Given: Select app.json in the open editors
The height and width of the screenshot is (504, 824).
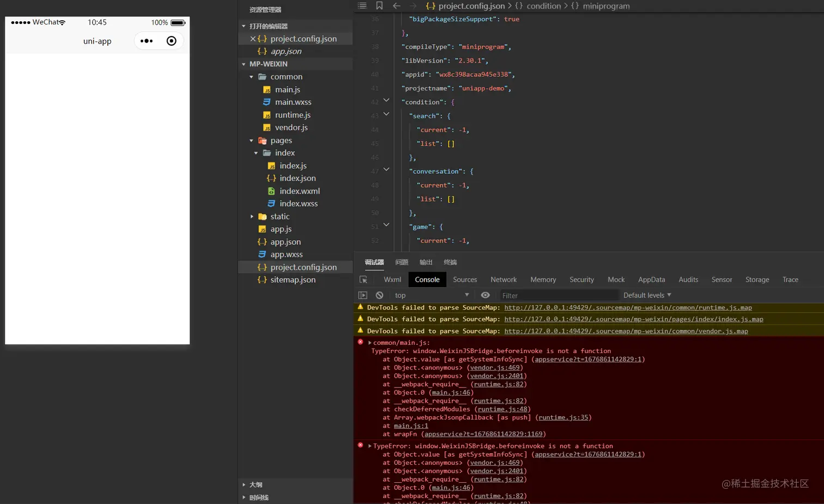Looking at the screenshot, I should coord(286,51).
